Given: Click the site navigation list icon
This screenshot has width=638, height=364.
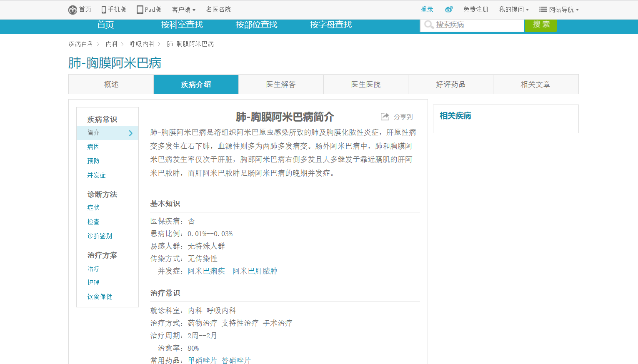Looking at the screenshot, I should click(x=543, y=9).
